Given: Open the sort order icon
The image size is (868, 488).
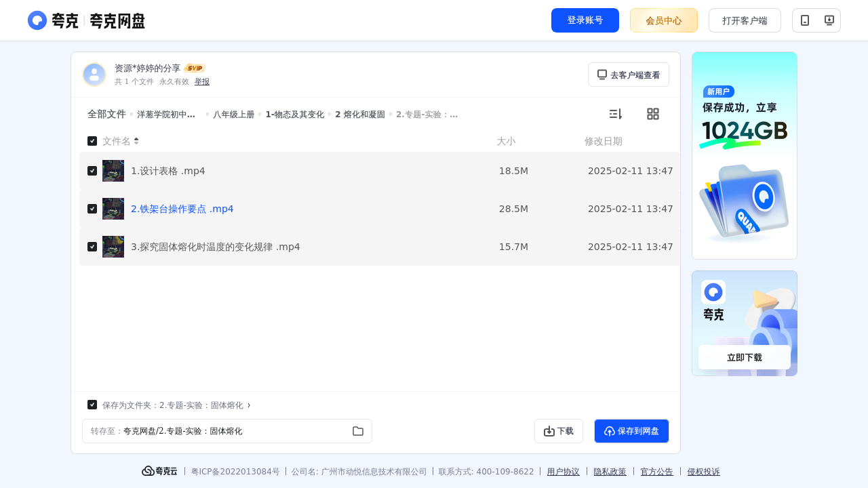Looking at the screenshot, I should tap(615, 114).
